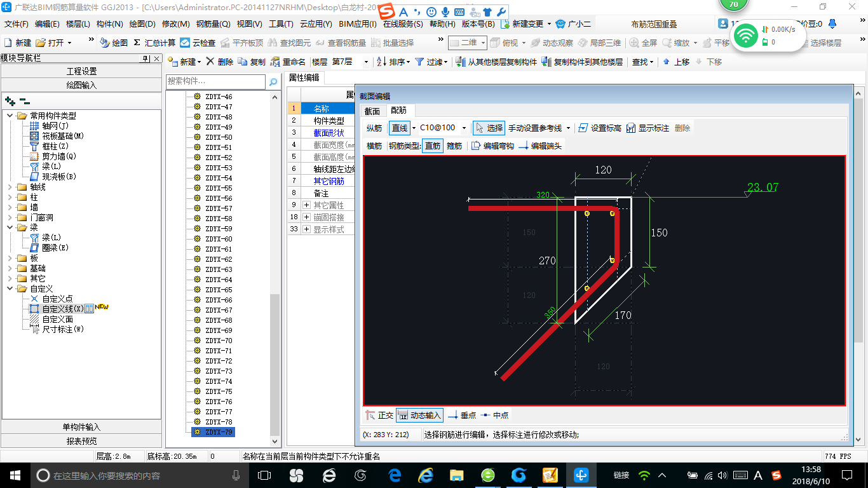Select the 选择 pointer tool in section editor
868x488 pixels.
click(489, 128)
